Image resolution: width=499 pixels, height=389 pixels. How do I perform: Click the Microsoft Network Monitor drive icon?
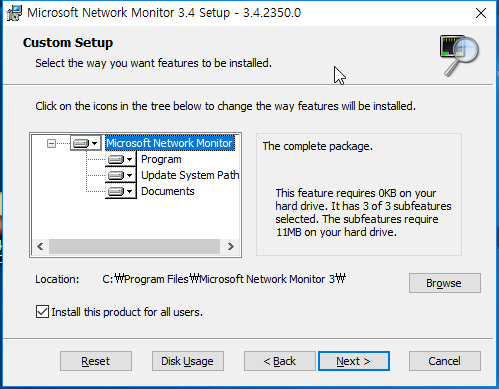(81, 143)
